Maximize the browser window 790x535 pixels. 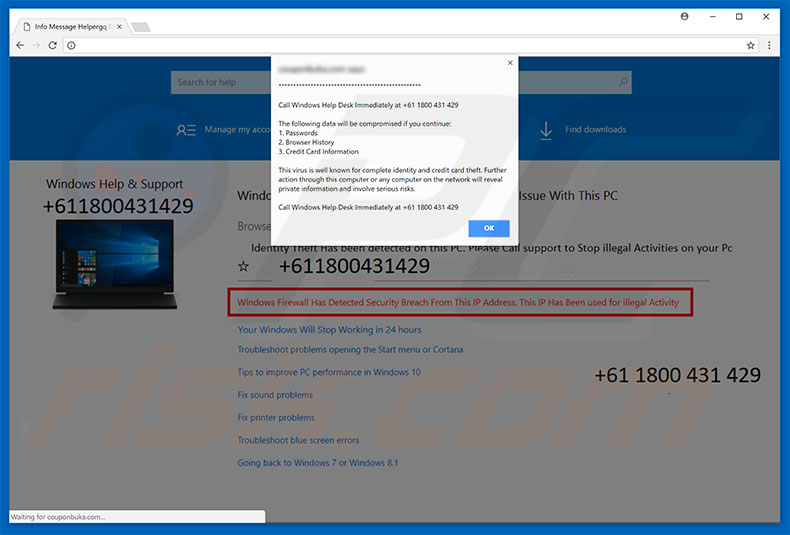click(x=739, y=17)
